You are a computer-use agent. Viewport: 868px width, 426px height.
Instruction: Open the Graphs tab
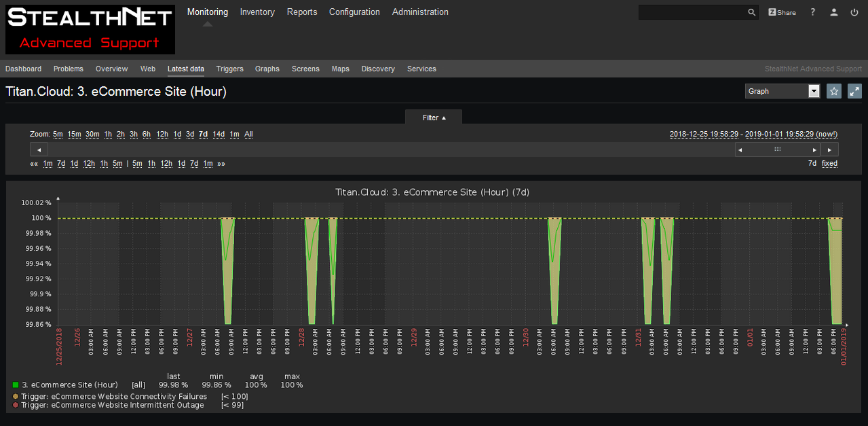(x=267, y=69)
